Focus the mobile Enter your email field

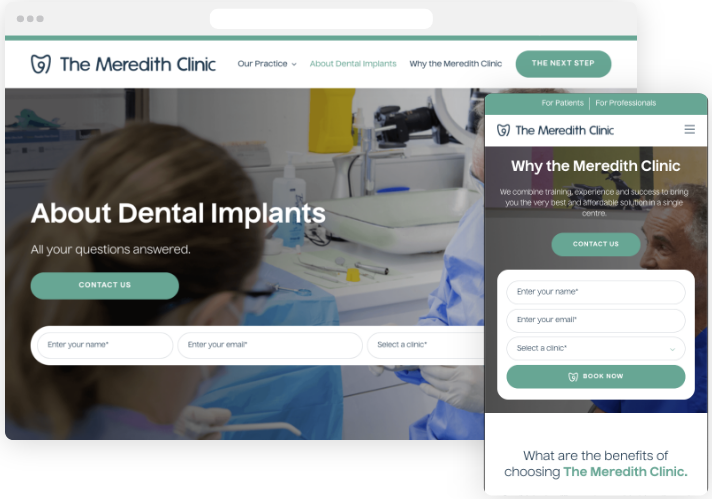[x=596, y=320]
